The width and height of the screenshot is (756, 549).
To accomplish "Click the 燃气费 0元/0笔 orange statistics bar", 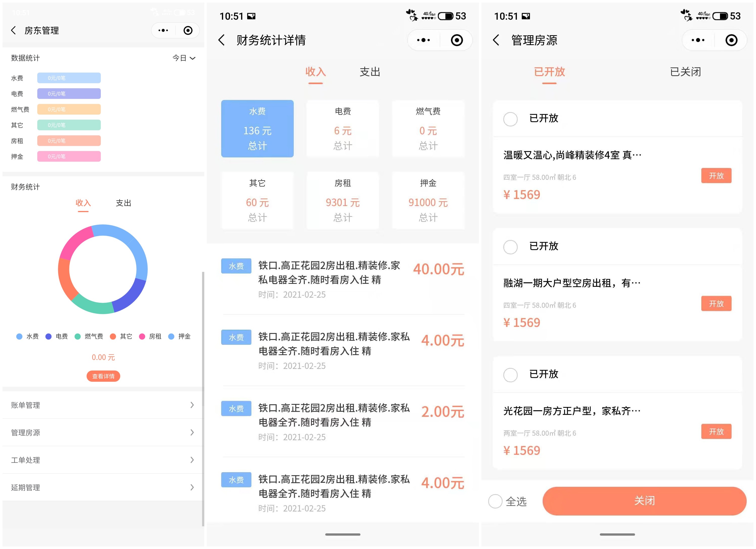I will tap(69, 109).
